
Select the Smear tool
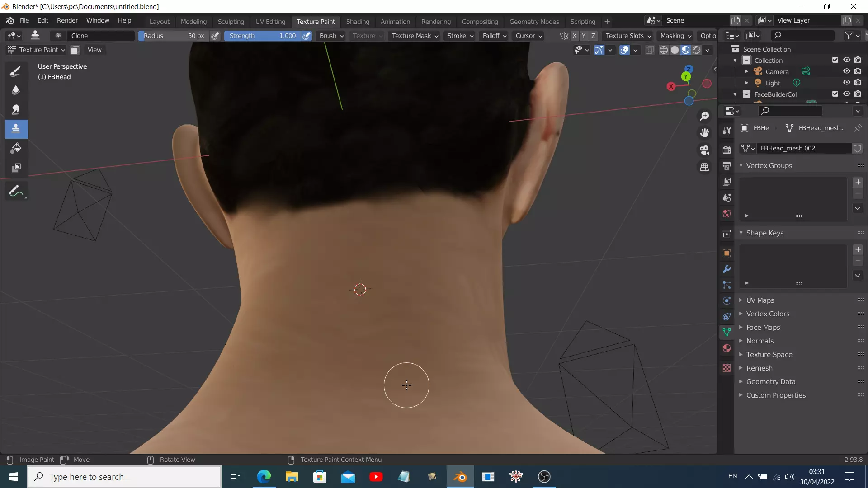click(16, 109)
